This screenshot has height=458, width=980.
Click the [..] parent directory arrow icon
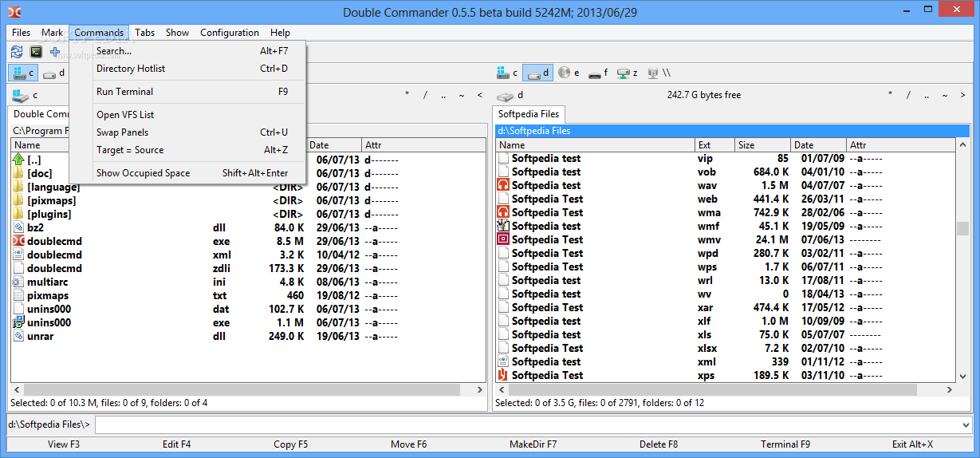(x=19, y=160)
